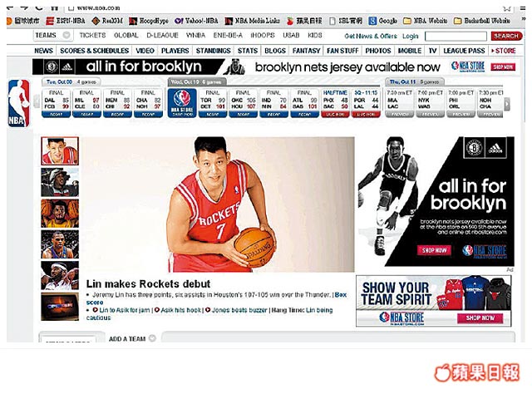Click Shop Now in Brooklyn side ad
The image size is (532, 399).
(434, 250)
